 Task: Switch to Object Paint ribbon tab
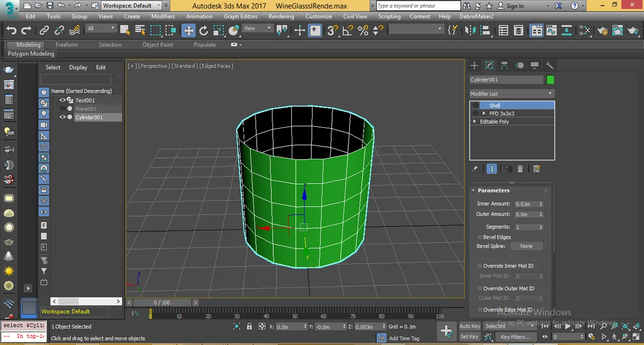click(157, 45)
